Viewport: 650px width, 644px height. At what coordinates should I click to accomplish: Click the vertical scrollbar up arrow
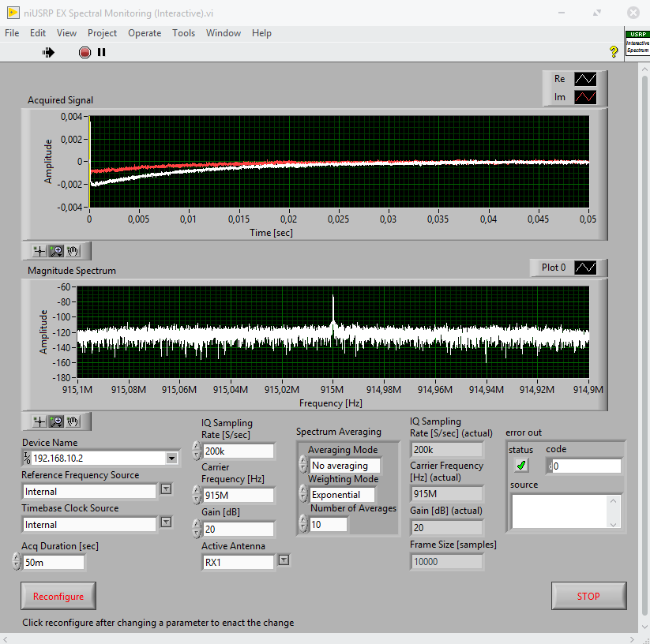644,69
